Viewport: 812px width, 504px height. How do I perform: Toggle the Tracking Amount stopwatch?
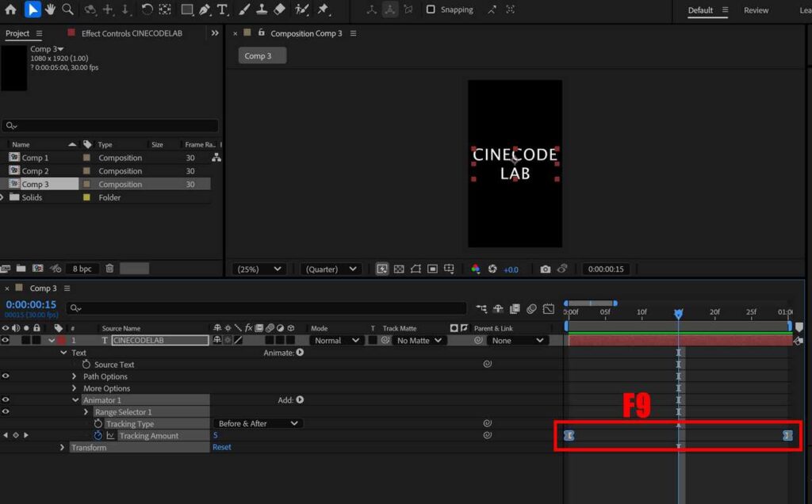[x=98, y=436]
